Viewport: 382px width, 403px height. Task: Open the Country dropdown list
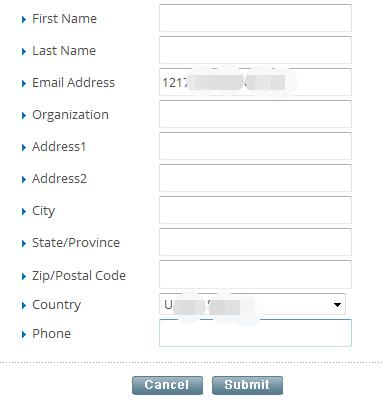click(x=252, y=304)
